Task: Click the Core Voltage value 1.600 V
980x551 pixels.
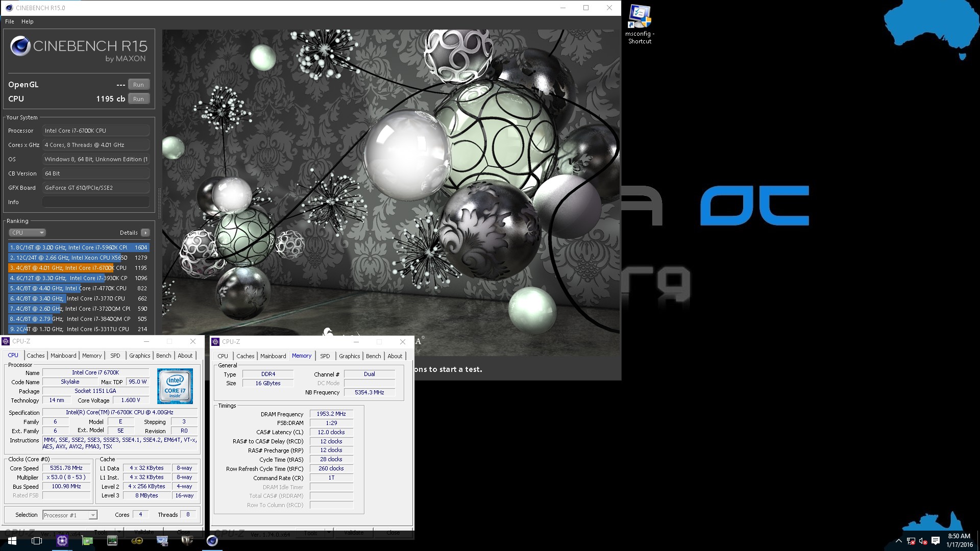Action: coord(131,400)
